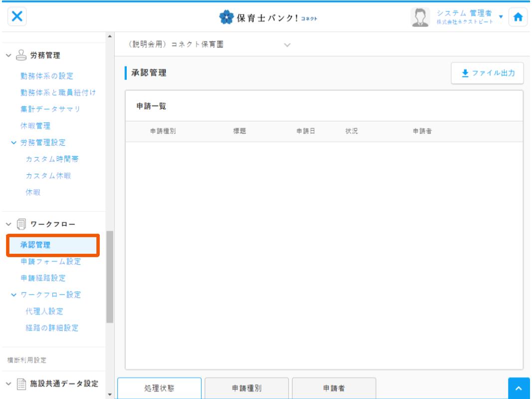Open 代理人設定 in the sidebar
This screenshot has height=399, width=532.
click(x=45, y=312)
